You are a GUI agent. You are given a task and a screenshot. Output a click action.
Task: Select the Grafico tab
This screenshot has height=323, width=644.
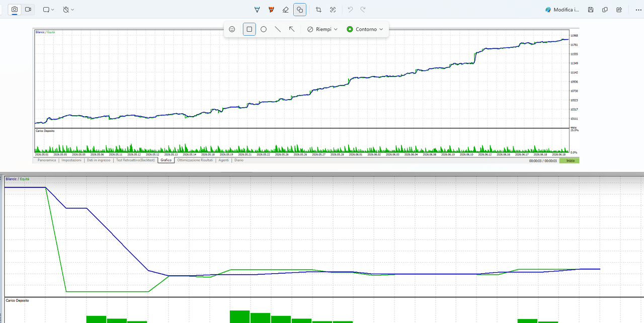(166, 160)
